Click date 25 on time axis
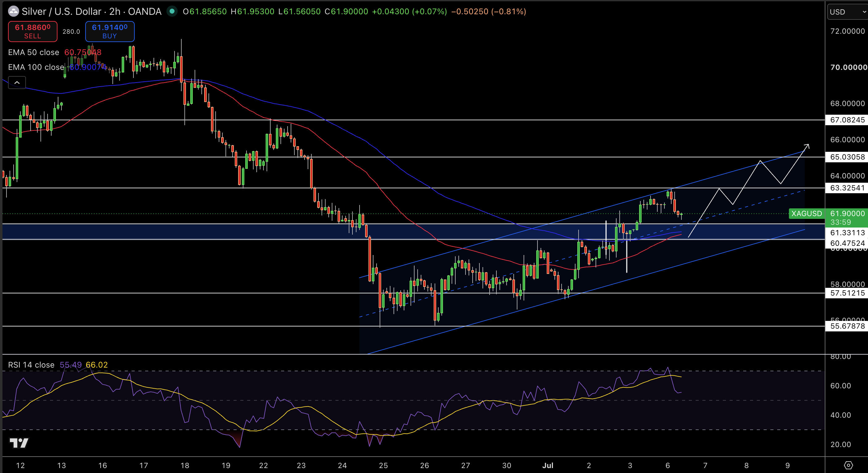 [x=383, y=465]
